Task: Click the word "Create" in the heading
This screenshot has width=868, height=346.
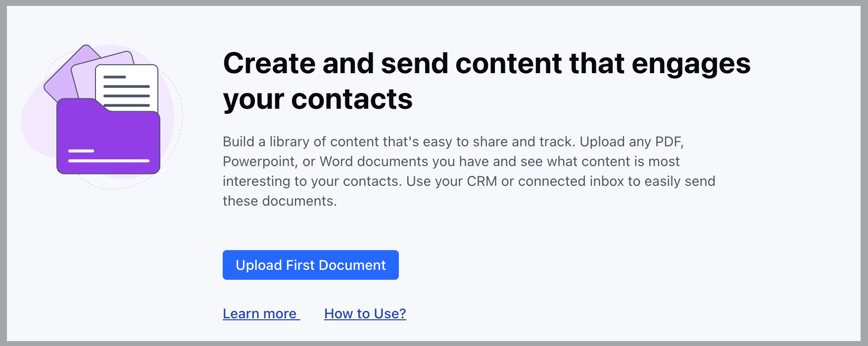Action: pos(269,63)
